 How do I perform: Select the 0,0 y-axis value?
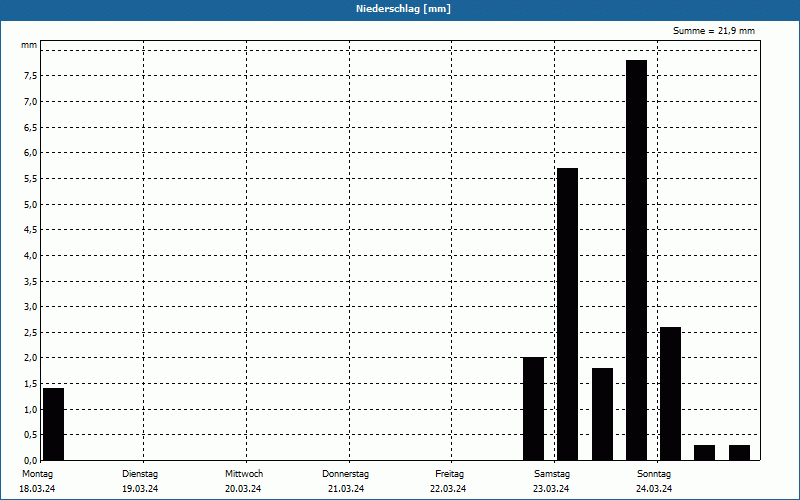31,461
